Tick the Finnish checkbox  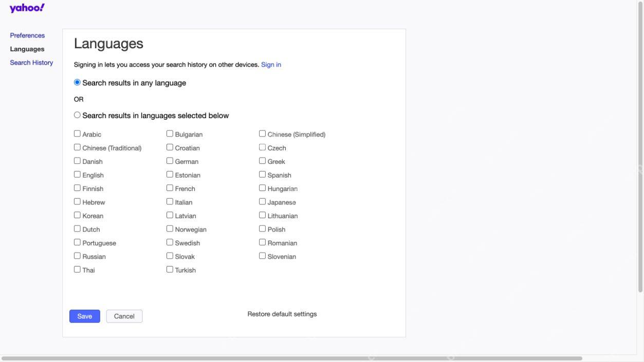pyautogui.click(x=78, y=188)
